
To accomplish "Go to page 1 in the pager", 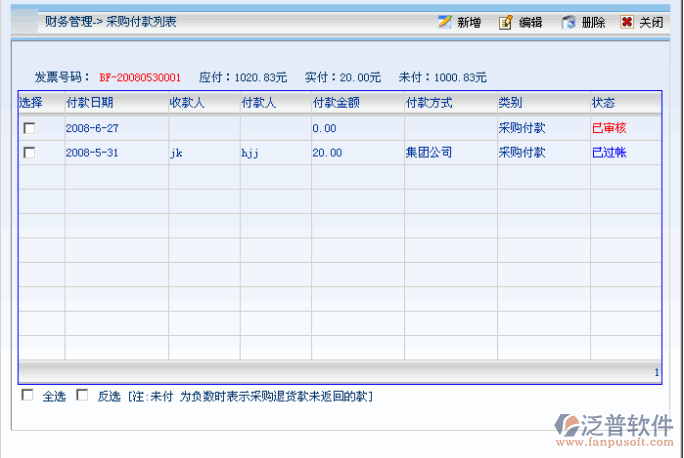I will [x=656, y=372].
